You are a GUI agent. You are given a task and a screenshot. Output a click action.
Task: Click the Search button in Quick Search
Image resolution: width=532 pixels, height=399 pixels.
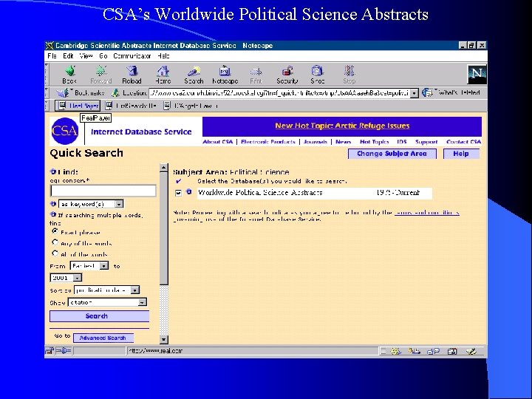pyautogui.click(x=100, y=316)
